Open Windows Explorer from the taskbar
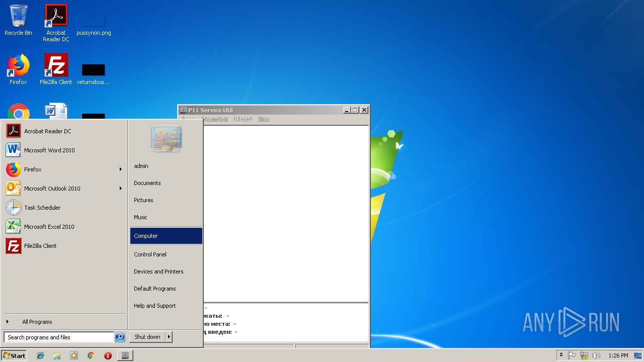644x362 pixels. (57, 355)
